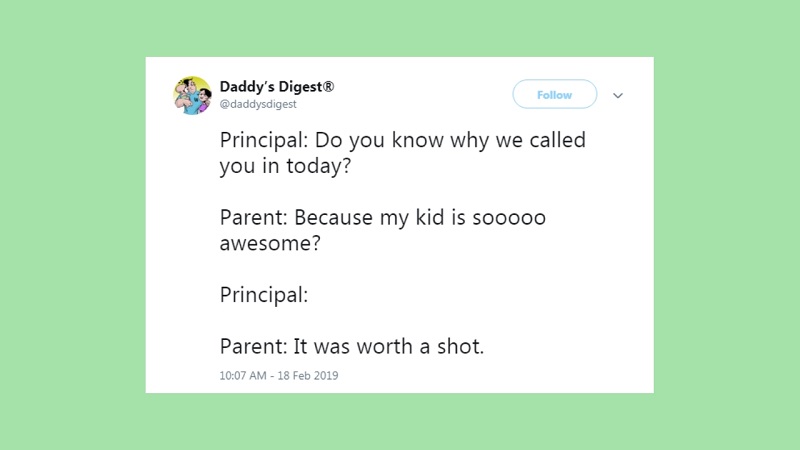
Task: Open the Daddy's Digest profile avatar
Action: pyautogui.click(x=192, y=95)
